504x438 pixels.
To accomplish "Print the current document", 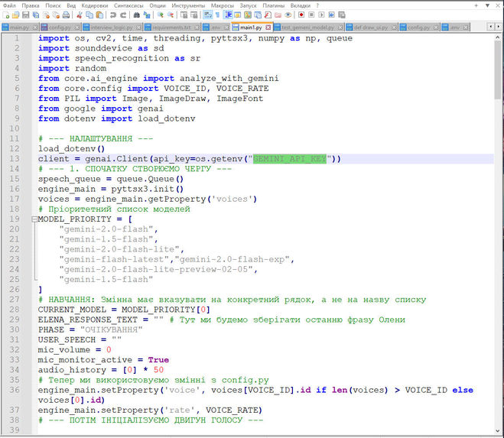I will tap(66, 15).
